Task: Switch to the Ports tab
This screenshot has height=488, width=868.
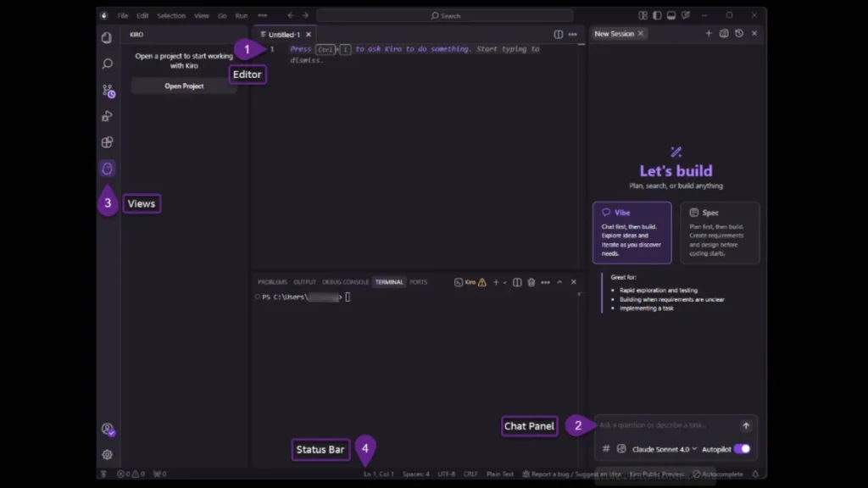Action: click(419, 282)
